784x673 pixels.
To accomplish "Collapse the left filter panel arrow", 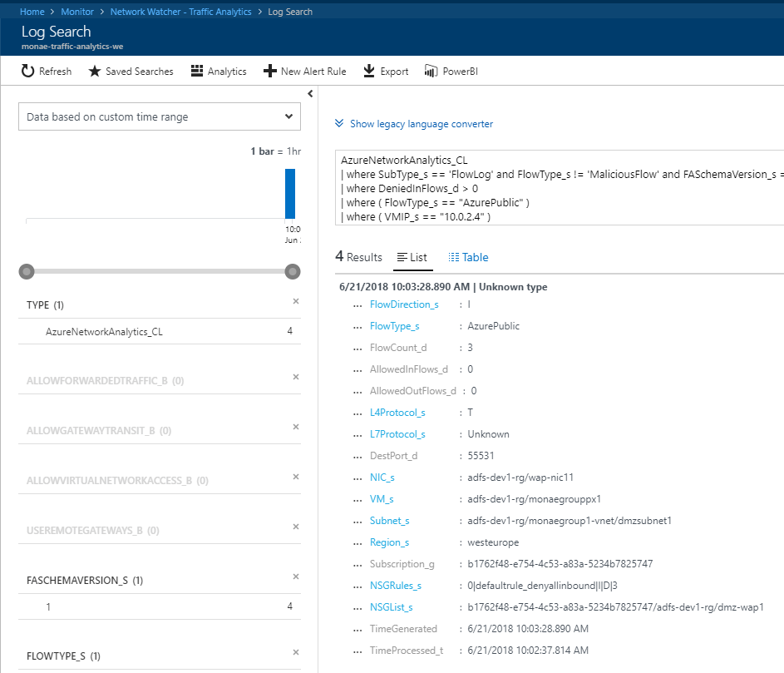I will [x=309, y=93].
